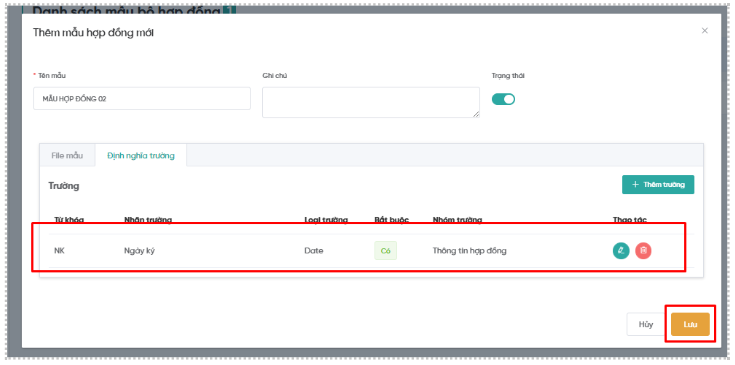Select the Định nghĩa trường tab
This screenshot has width=735, height=365.
(x=141, y=156)
